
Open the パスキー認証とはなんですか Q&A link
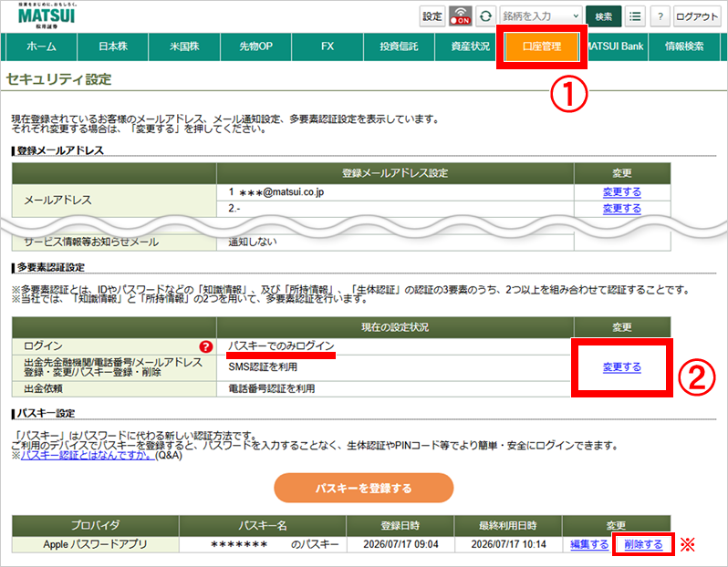coord(88,455)
